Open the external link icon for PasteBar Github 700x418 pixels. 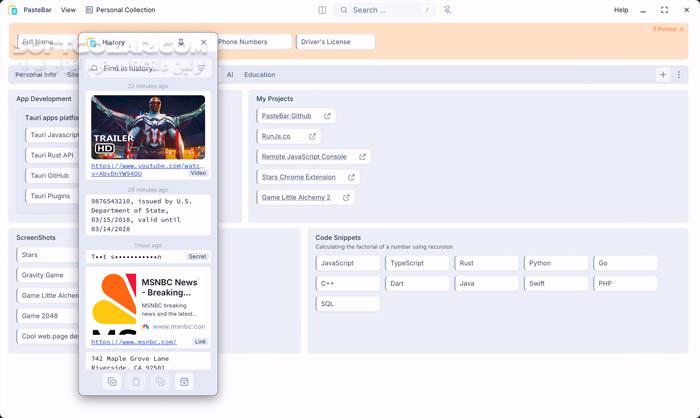tap(327, 116)
